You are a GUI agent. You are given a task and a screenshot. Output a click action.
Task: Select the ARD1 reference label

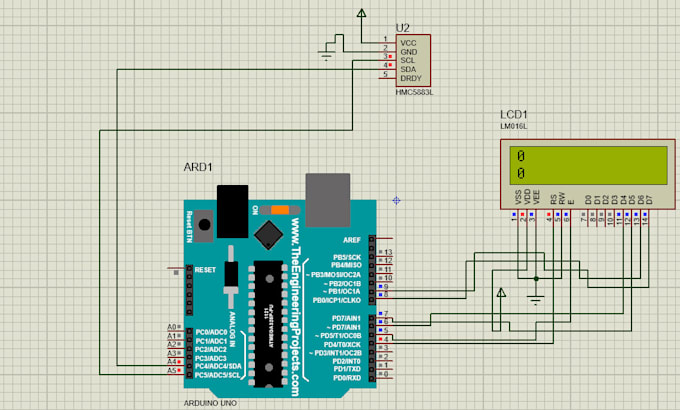point(198,167)
